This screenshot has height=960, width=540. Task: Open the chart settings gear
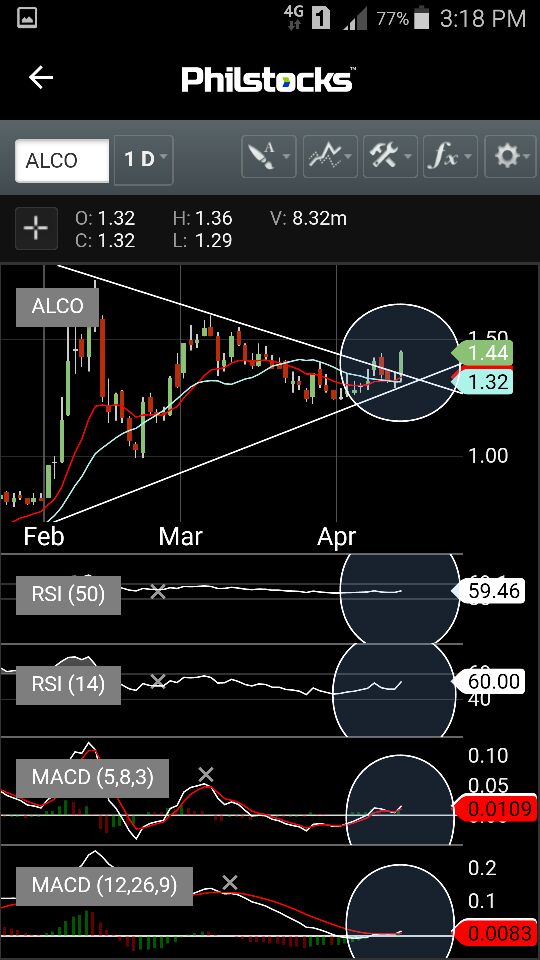pyautogui.click(x=509, y=159)
